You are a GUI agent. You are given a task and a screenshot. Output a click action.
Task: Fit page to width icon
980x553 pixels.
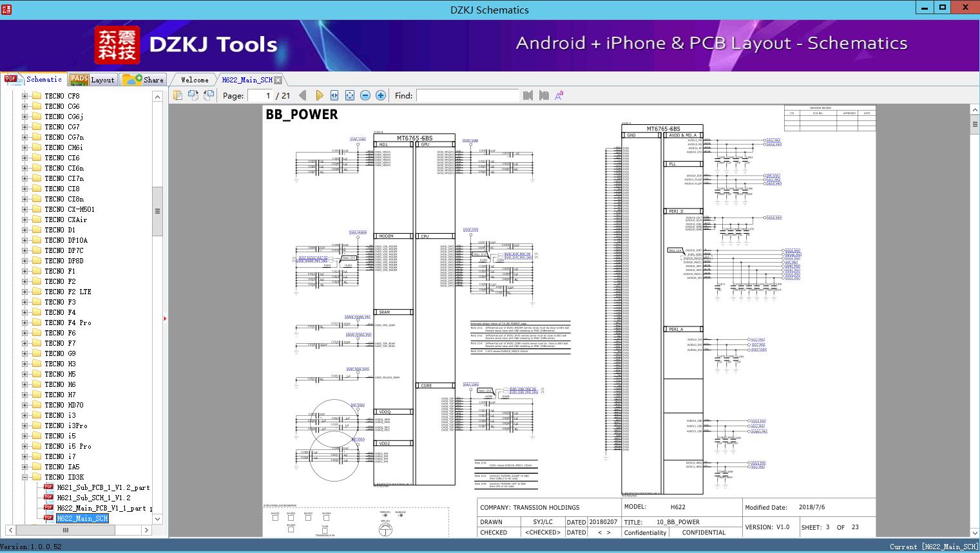pos(334,95)
